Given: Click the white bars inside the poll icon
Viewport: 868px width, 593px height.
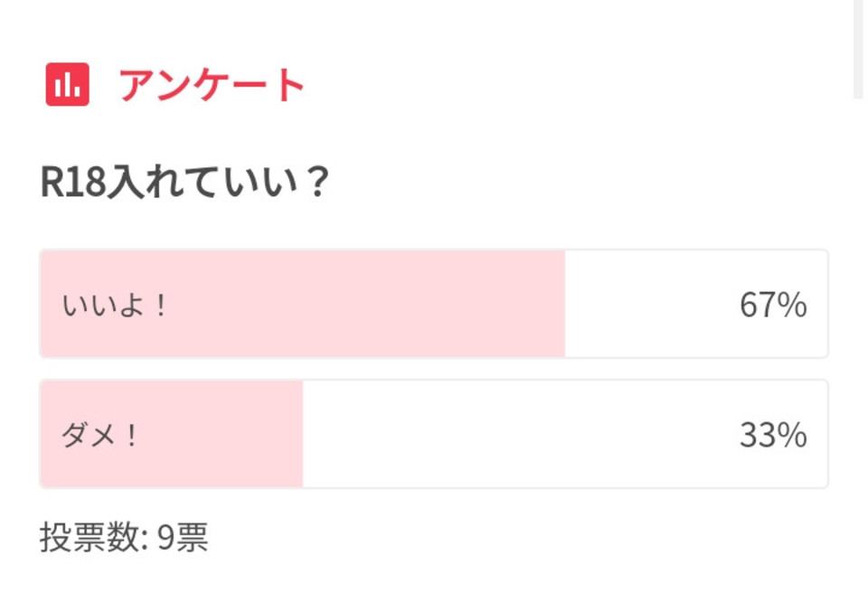Looking at the screenshot, I should 68,85.
